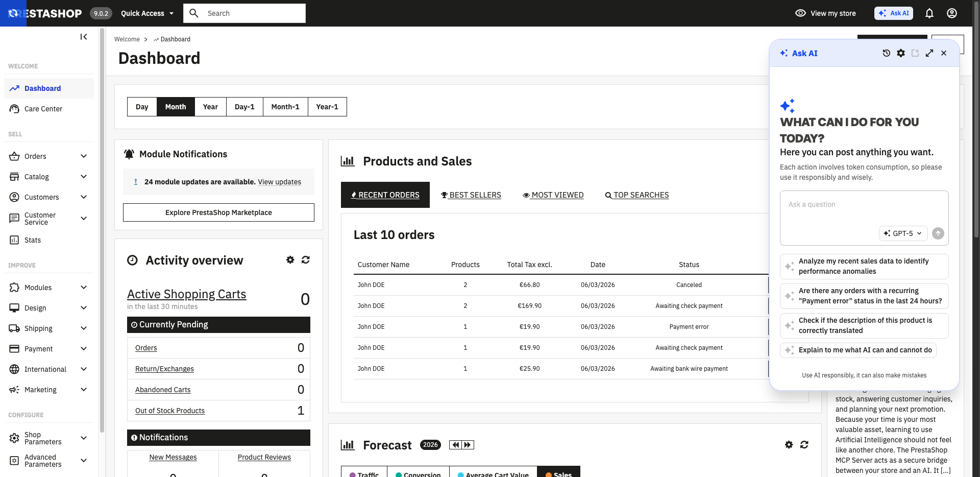Open Forecast panel settings gear
Viewport: 980px width, 477px height.
coord(789,445)
